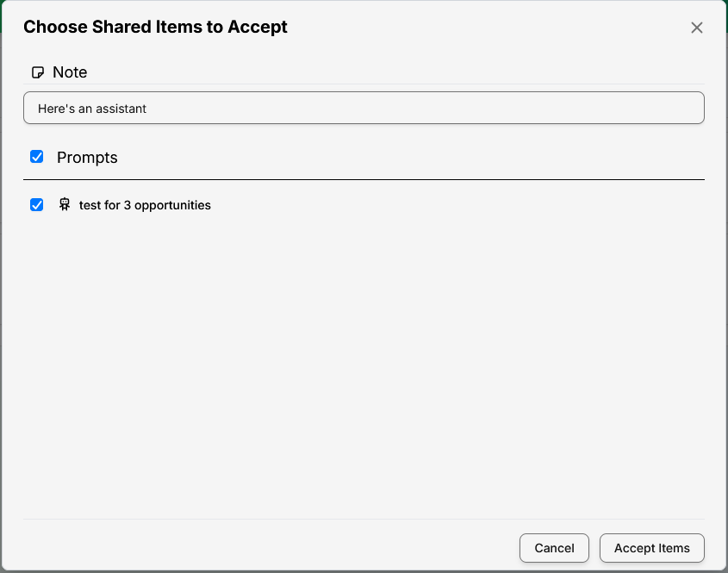The image size is (728, 573).
Task: Click the Prompts section header
Action: (x=88, y=158)
